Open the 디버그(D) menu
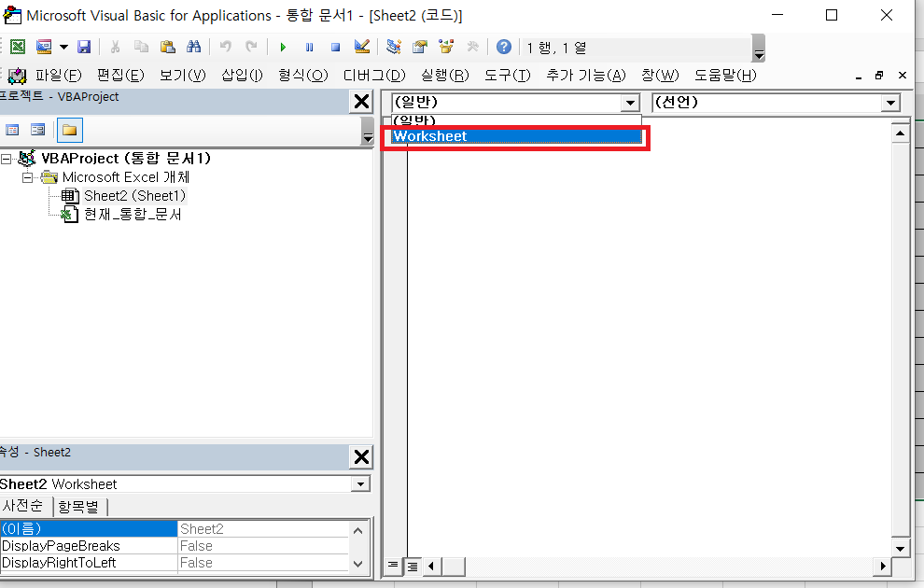Image resolution: width=924 pixels, height=588 pixels. (x=375, y=76)
